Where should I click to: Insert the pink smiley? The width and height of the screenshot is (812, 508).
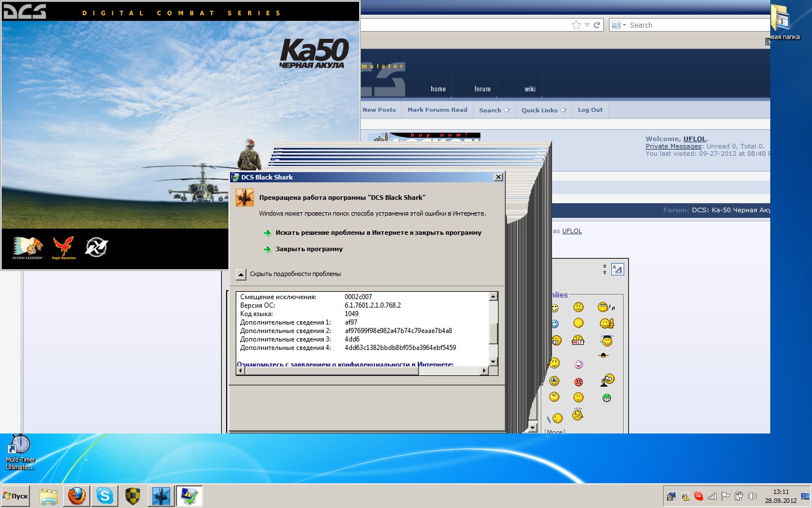click(579, 365)
